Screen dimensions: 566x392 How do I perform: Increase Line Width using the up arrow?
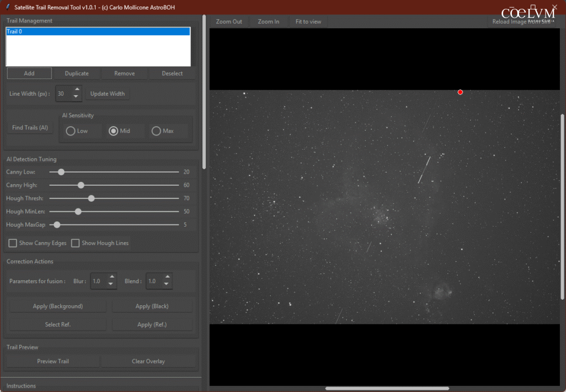(77, 90)
